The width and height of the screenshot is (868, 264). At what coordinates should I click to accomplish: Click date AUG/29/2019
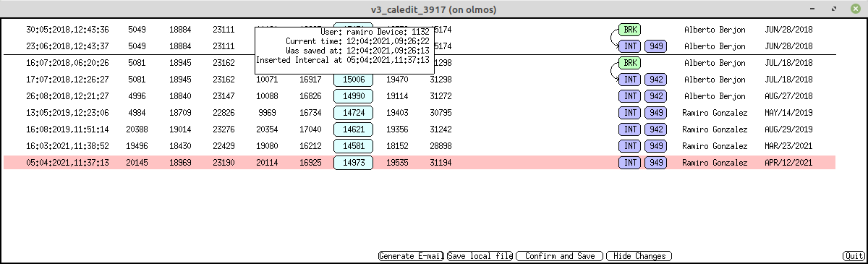click(788, 129)
